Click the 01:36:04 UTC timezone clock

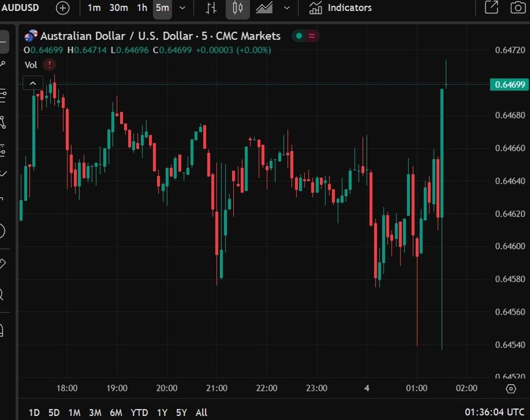[x=494, y=412]
